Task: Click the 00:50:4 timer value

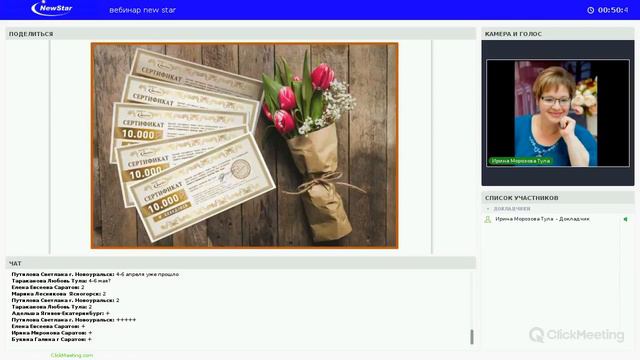Action: click(613, 10)
